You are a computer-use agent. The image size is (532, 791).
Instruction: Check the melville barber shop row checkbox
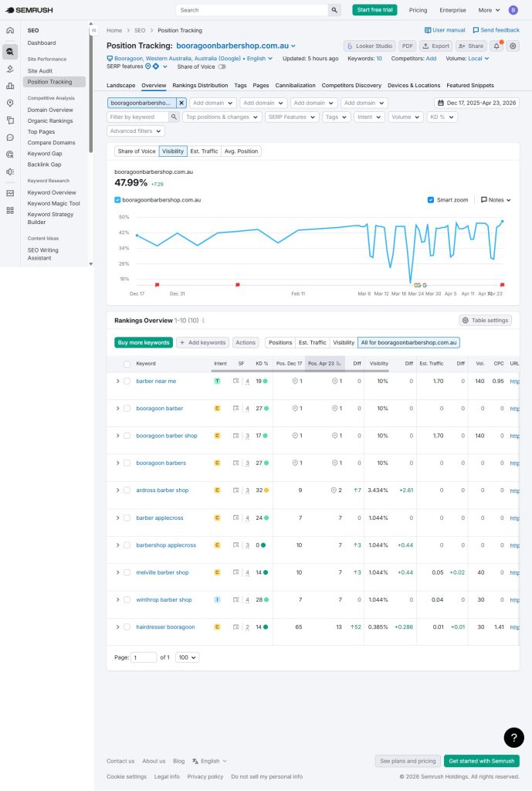coord(127,572)
